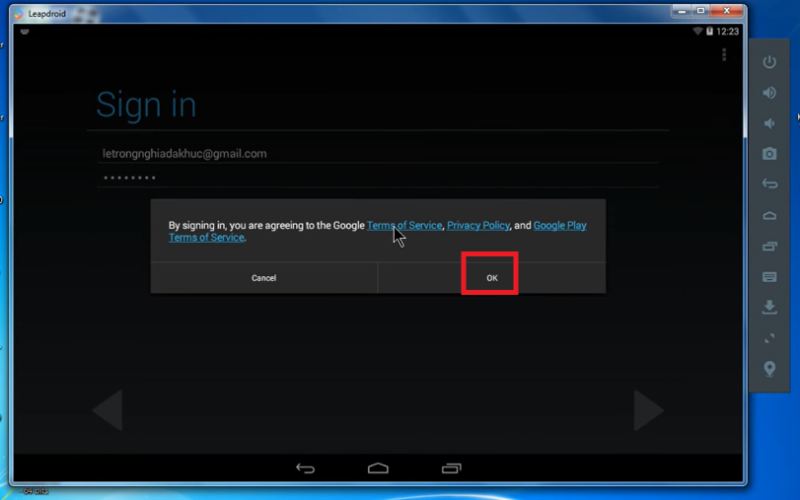Open the Terms of Service link

(x=404, y=225)
